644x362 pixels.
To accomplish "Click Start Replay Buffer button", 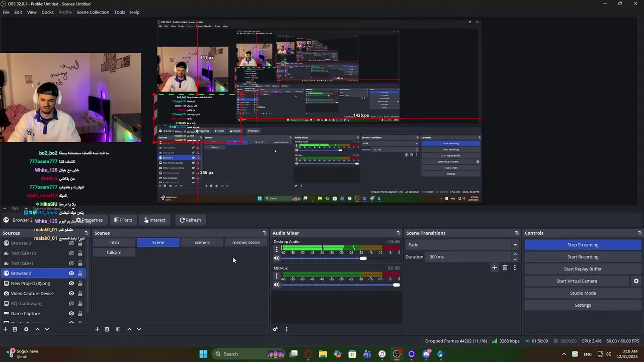I will (583, 269).
